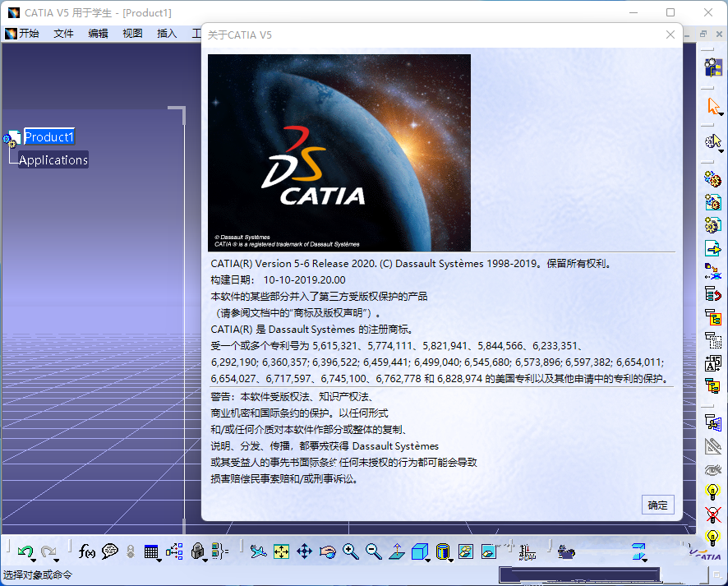Click the 确定 button in the About dialog
This screenshot has width=728, height=586.
tap(657, 505)
